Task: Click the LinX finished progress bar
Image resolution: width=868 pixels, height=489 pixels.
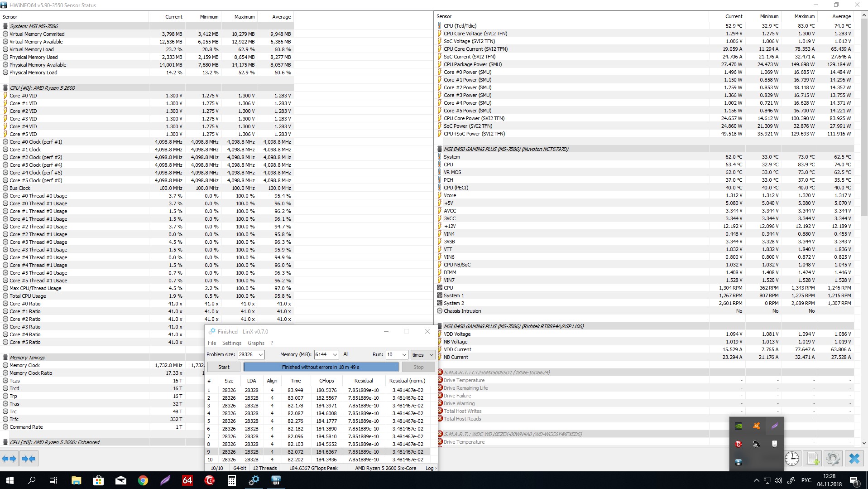Action: pos(321,367)
